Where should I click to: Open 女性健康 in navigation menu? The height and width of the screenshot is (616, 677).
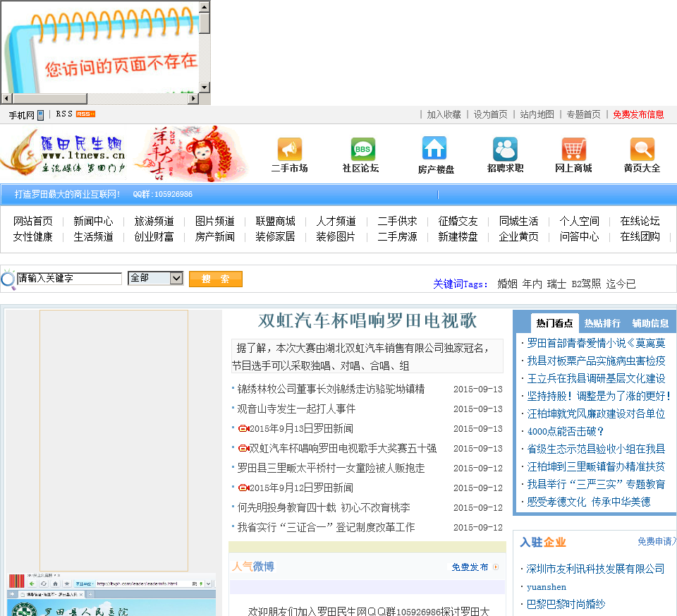(33, 236)
